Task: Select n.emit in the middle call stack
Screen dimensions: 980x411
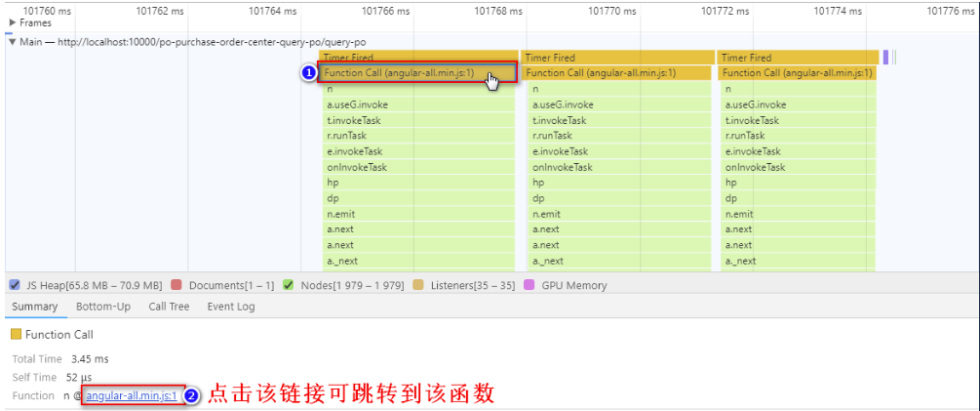Action: click(x=619, y=214)
